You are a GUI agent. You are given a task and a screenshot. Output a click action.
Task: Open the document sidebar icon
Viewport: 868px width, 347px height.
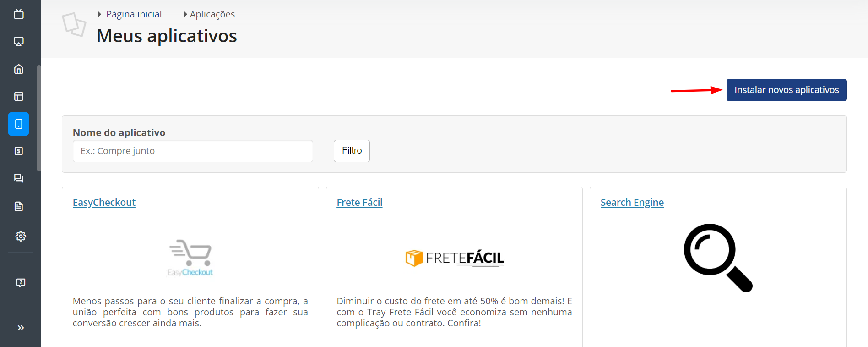19,206
